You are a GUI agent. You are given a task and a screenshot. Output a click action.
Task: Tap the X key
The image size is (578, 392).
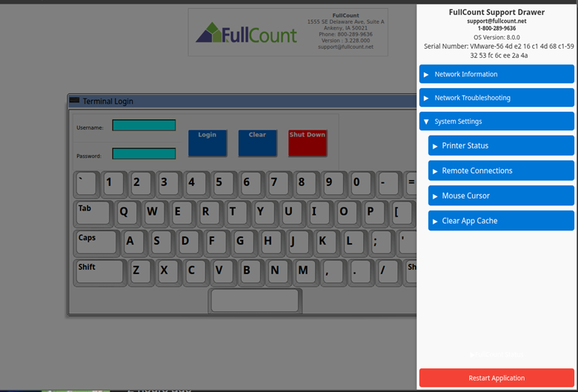(168, 273)
